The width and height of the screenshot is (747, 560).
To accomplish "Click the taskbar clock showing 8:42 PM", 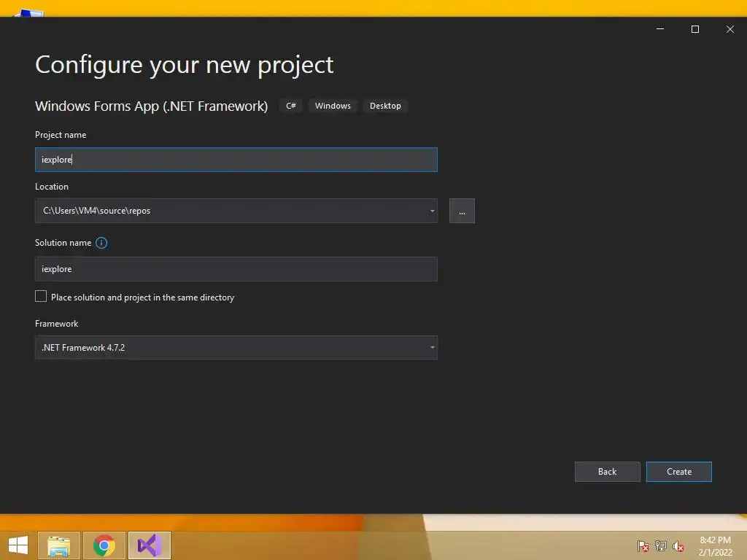I will click(x=715, y=546).
